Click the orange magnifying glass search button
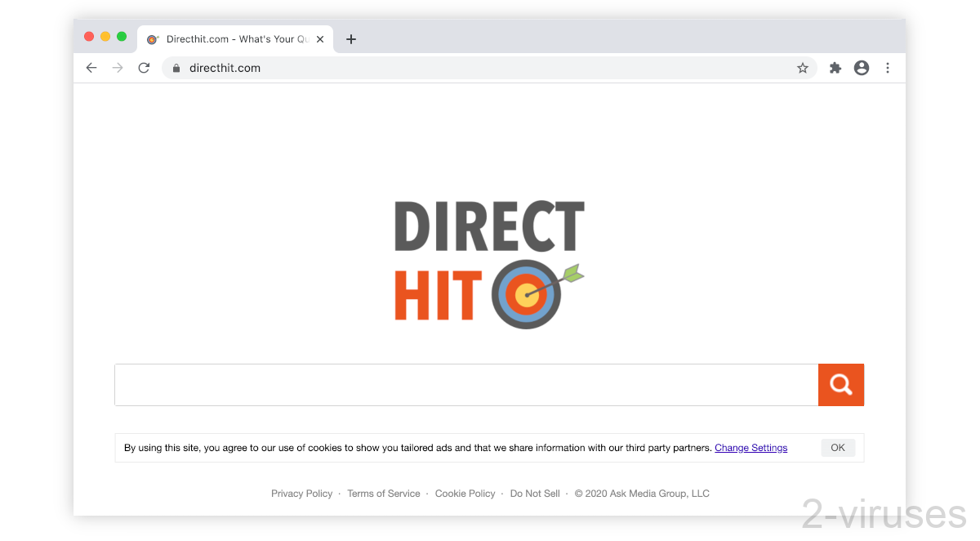The image size is (980, 541). point(841,384)
